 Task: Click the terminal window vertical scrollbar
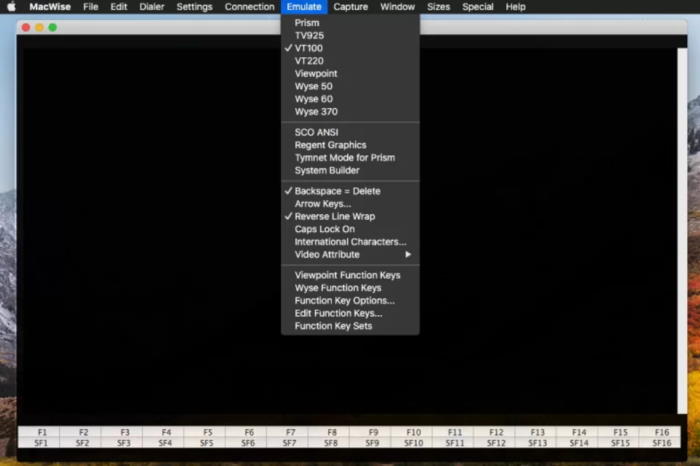coord(682,231)
